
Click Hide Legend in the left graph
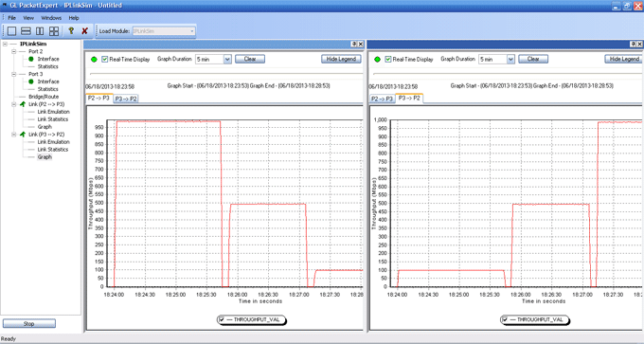click(x=341, y=59)
